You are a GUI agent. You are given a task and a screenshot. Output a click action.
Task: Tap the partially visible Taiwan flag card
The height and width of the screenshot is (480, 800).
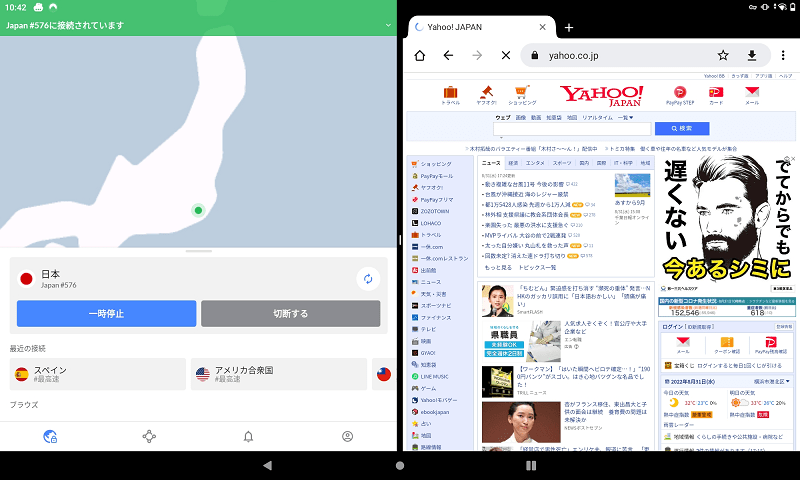coord(384,374)
